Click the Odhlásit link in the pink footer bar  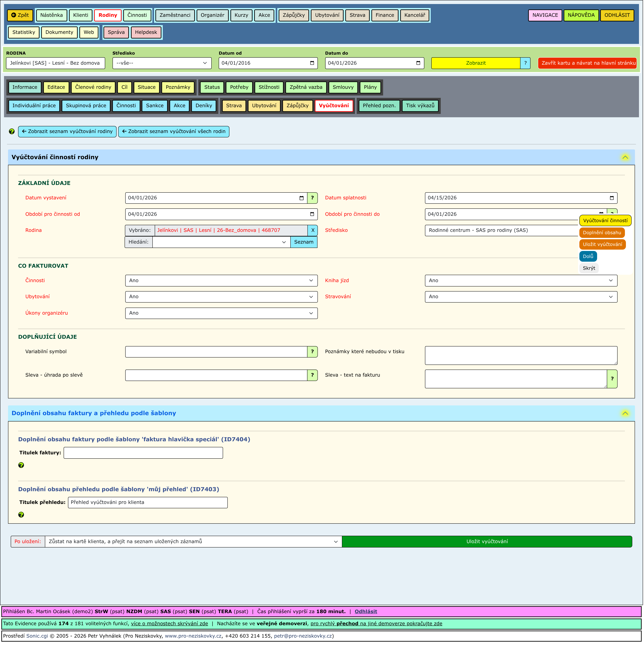(x=366, y=612)
